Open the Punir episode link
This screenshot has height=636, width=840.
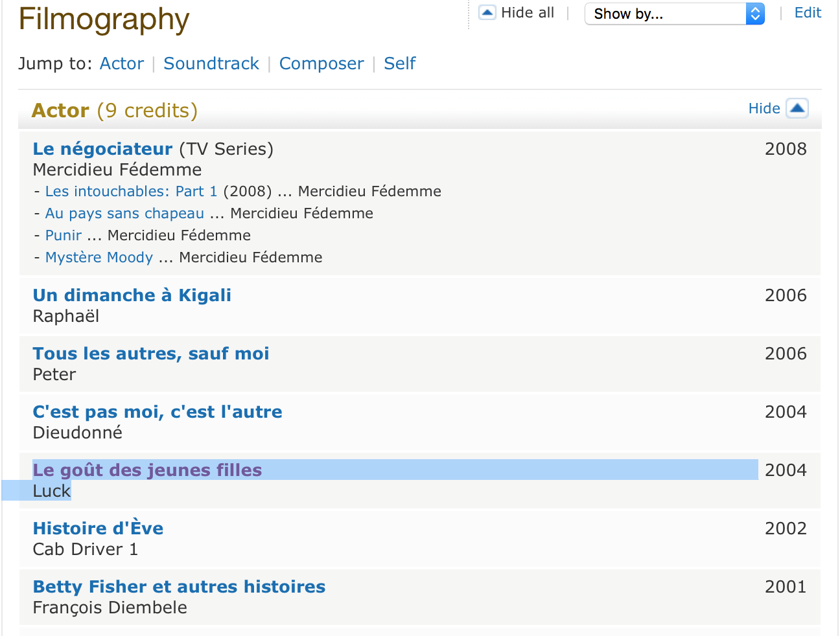coord(64,236)
